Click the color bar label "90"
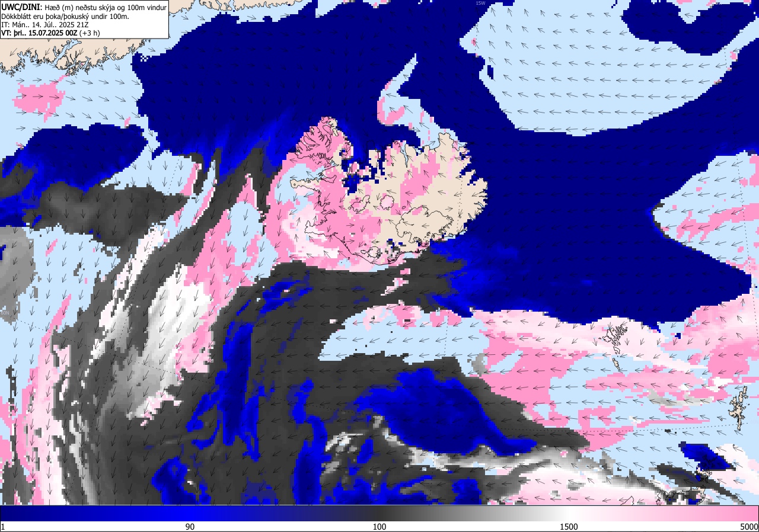 coord(190,527)
